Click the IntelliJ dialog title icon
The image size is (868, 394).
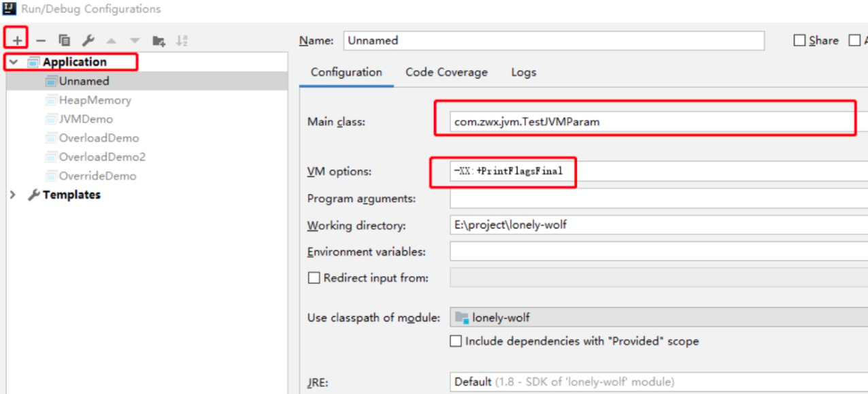point(10,9)
